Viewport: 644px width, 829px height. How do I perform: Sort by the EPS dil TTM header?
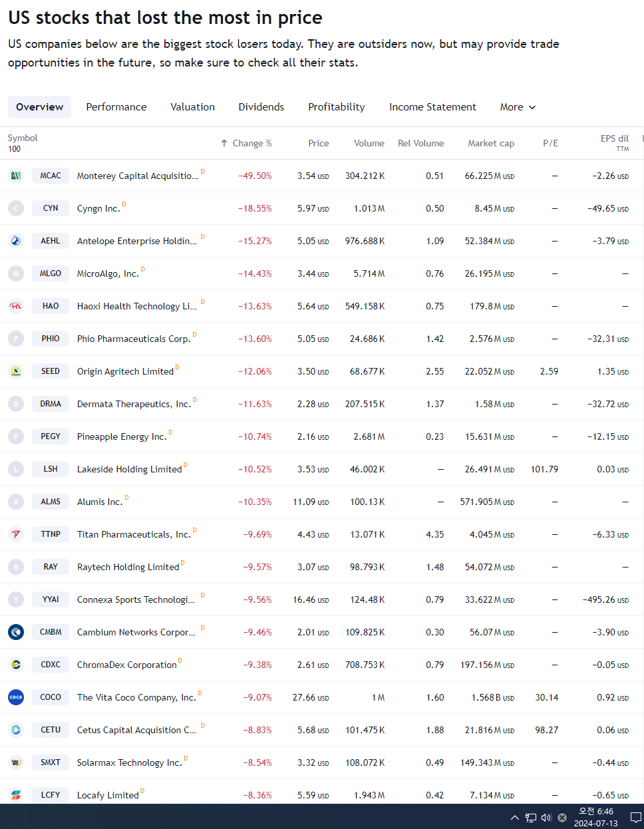point(614,142)
